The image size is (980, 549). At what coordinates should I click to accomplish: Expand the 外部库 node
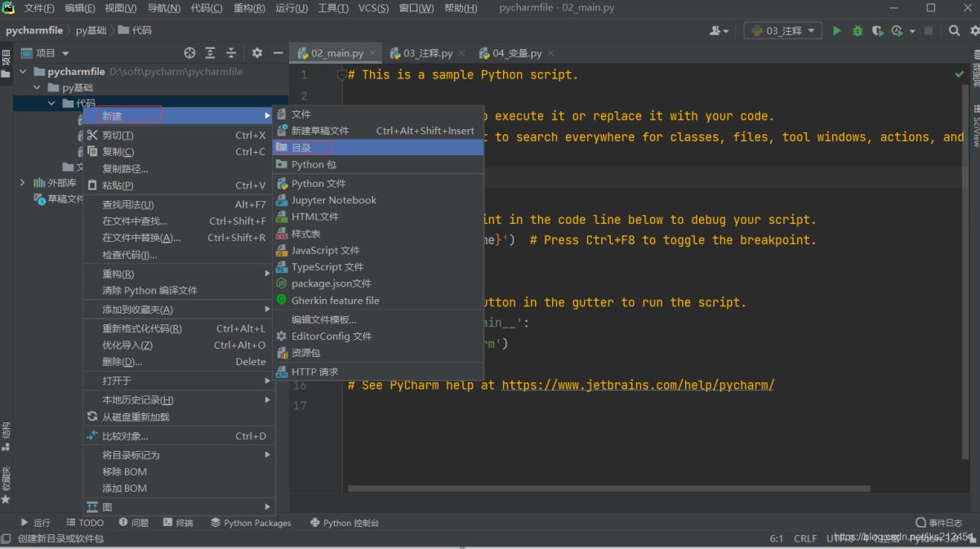[x=22, y=183]
